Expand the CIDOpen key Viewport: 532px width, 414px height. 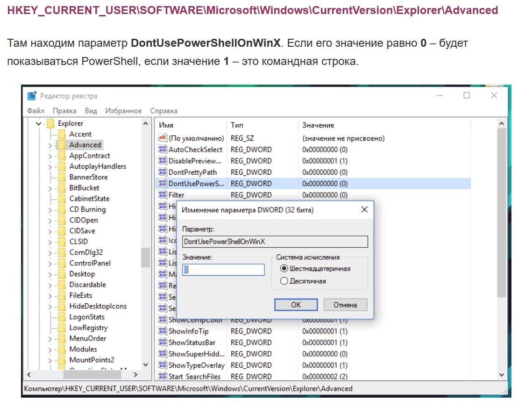point(50,221)
